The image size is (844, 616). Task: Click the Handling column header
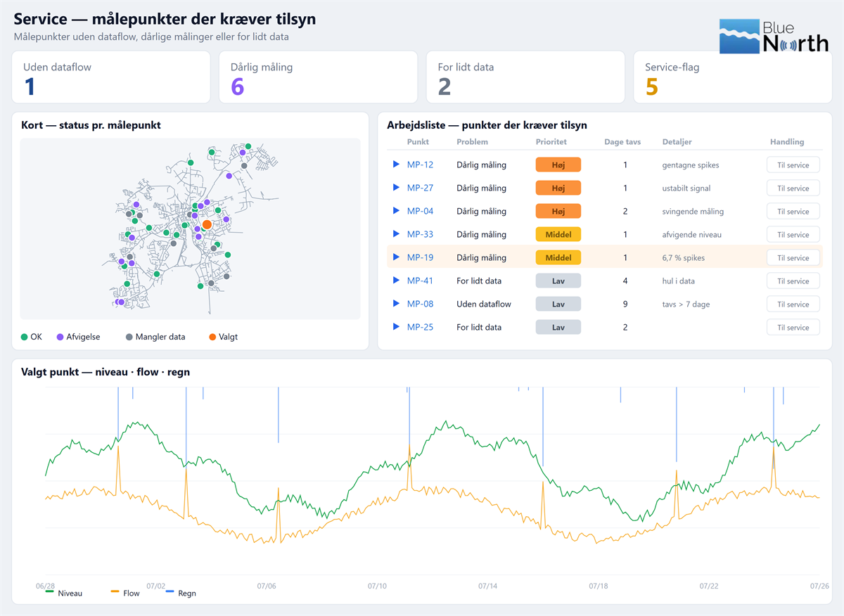coord(787,142)
